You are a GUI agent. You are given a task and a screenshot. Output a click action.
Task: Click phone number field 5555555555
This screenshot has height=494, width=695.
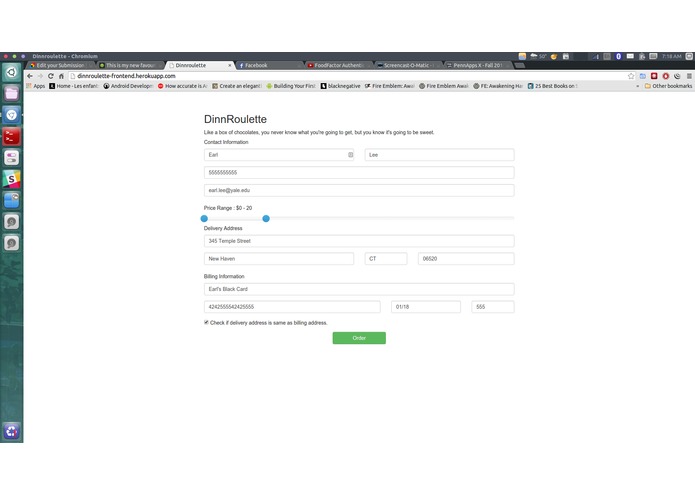[x=359, y=172]
